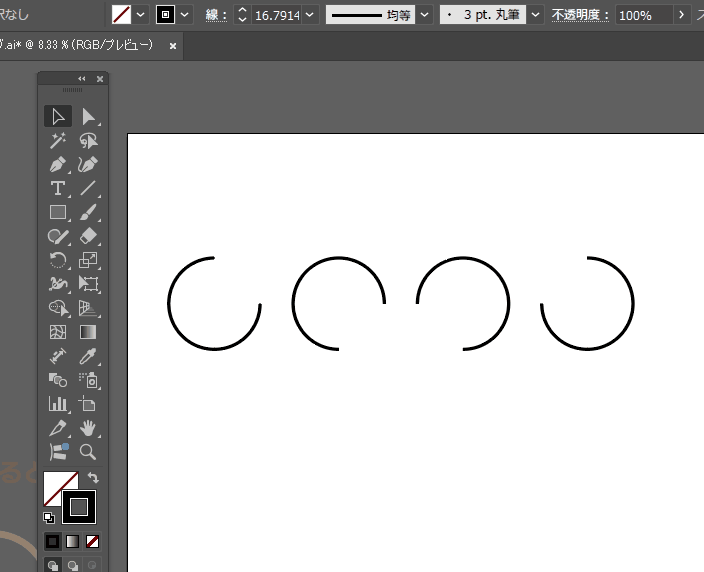
Task: Select the flag icon tool beside Zoom
Action: (x=58, y=452)
